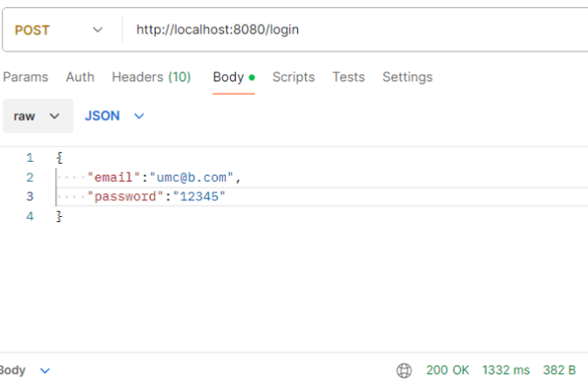Click the 200 OK response status
The width and height of the screenshot is (588, 392).
(x=448, y=370)
